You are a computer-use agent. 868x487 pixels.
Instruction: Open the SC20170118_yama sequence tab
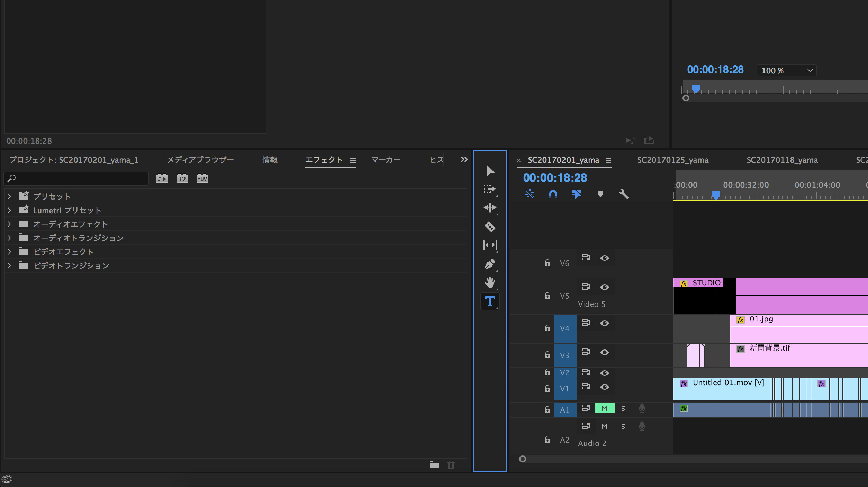click(x=782, y=160)
